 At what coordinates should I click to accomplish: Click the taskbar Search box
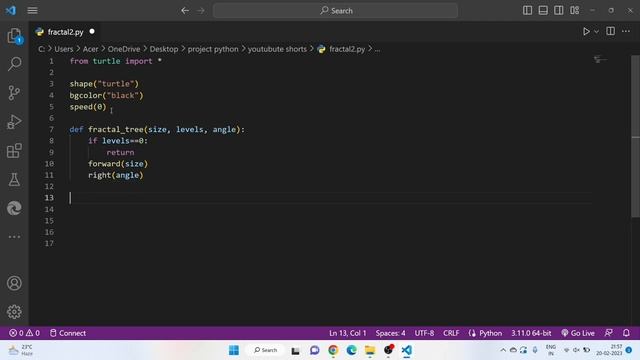click(x=265, y=350)
